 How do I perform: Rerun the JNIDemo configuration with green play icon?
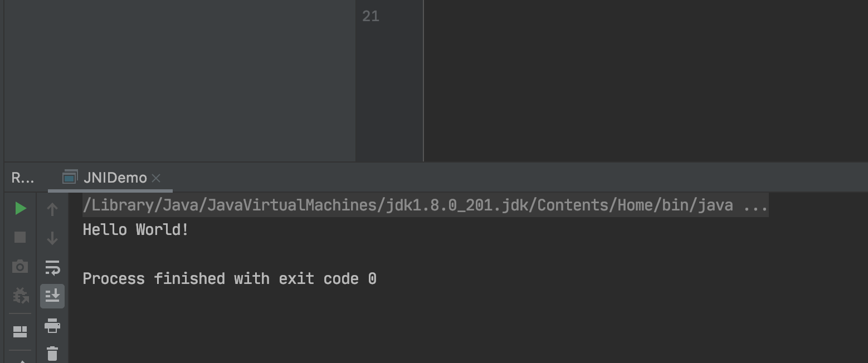click(x=20, y=208)
